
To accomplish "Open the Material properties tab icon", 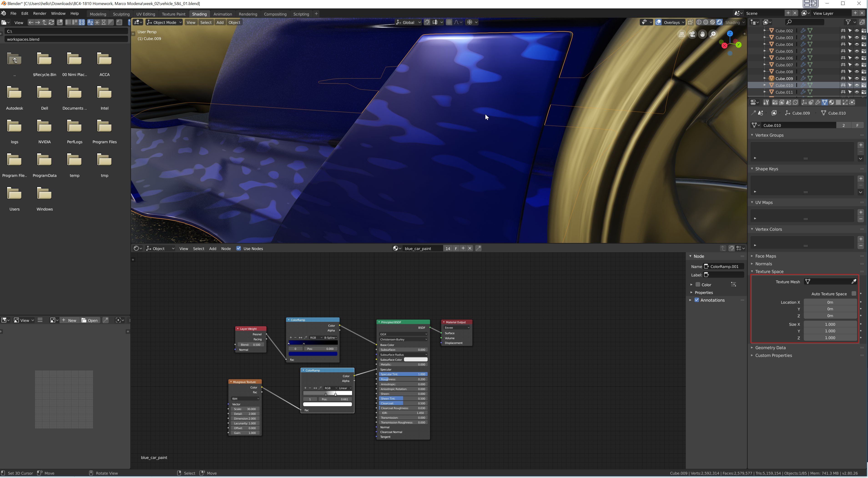I will tap(831, 102).
